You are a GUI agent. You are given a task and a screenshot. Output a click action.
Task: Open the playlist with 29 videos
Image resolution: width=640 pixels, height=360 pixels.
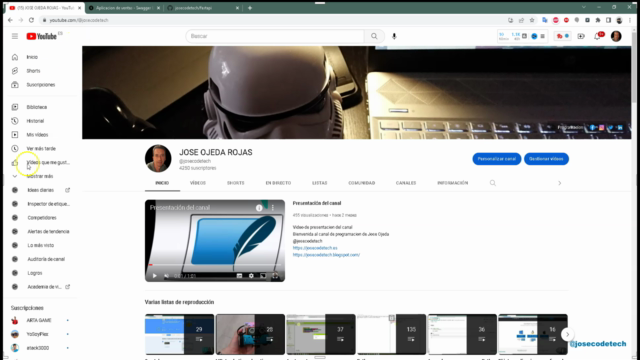click(x=179, y=334)
